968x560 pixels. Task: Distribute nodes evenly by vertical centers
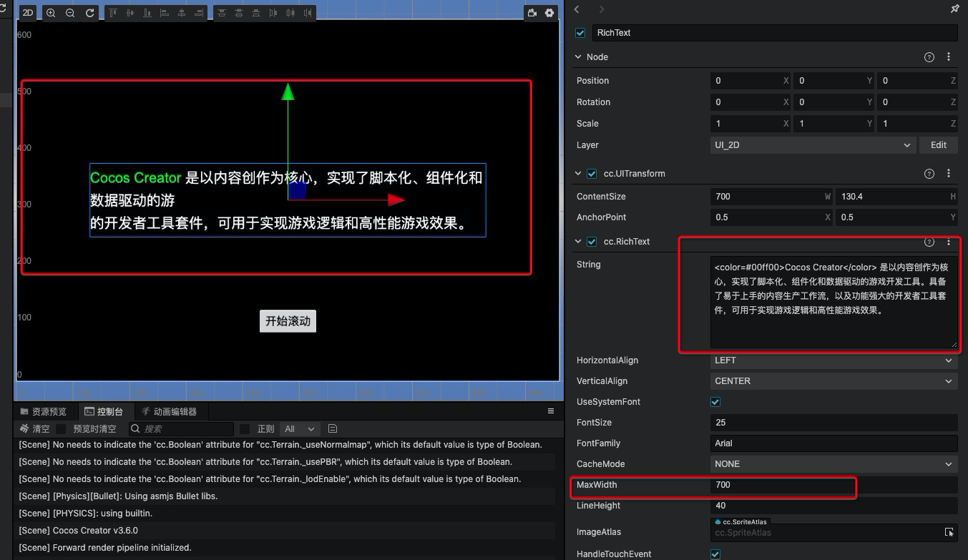[x=238, y=13]
